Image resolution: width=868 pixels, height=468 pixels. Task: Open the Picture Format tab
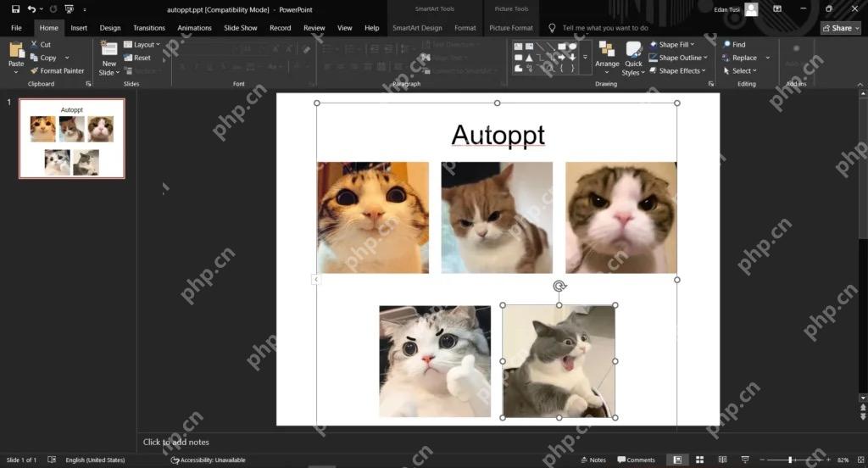tap(511, 28)
